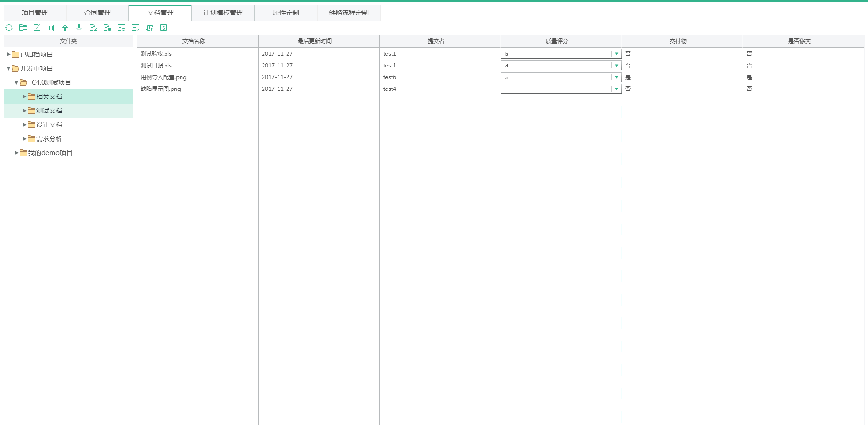The image size is (868, 425).
Task: Click the list with checkmark icon
Action: [x=136, y=28]
